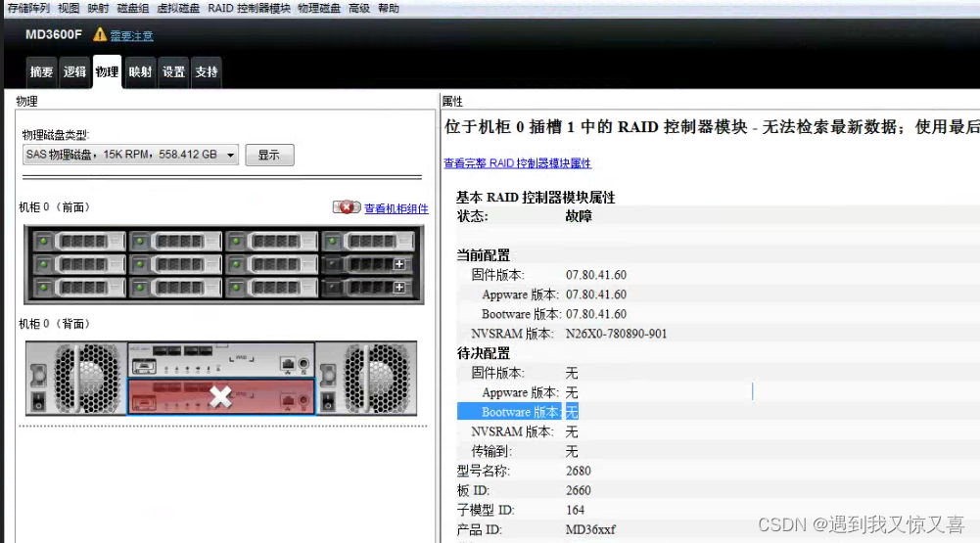Viewport: 980px width, 543px height.
Task: Open the 映射 menu in menu bar
Action: coord(98,8)
